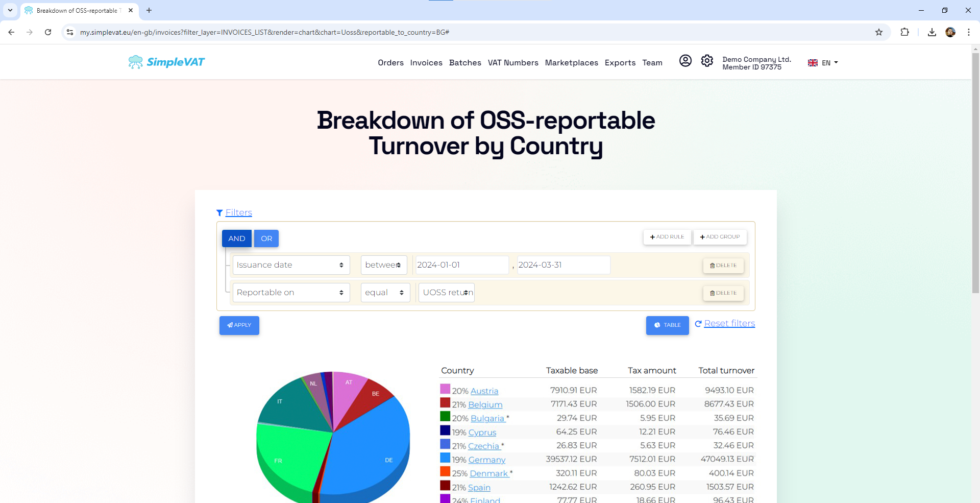The image size is (980, 503).
Task: Open the Spain country link
Action: click(x=479, y=487)
